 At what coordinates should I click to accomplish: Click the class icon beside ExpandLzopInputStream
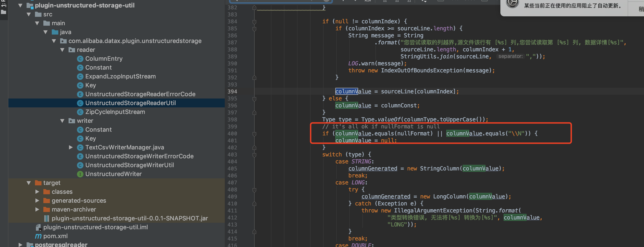80,76
